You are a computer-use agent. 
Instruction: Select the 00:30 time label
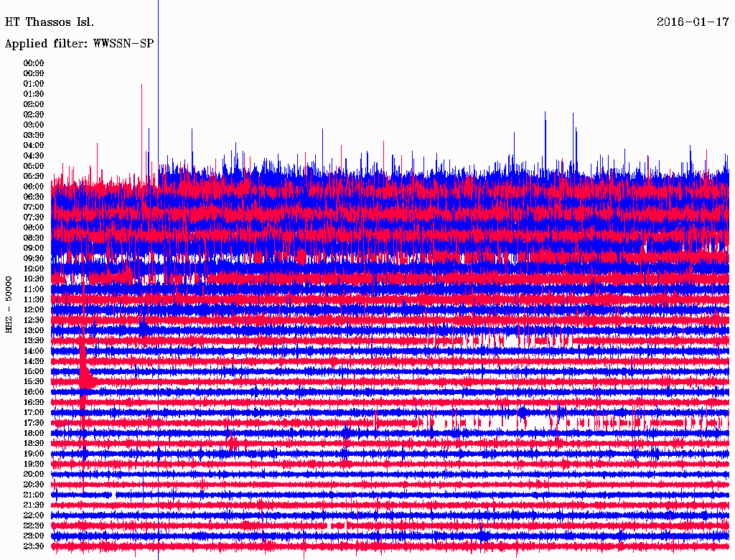34,74
